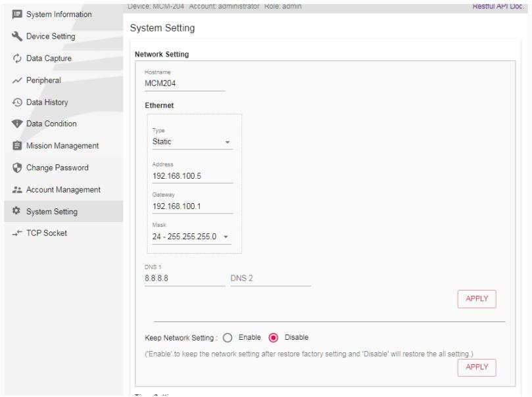Click the Data Condition funnel icon

(x=17, y=124)
